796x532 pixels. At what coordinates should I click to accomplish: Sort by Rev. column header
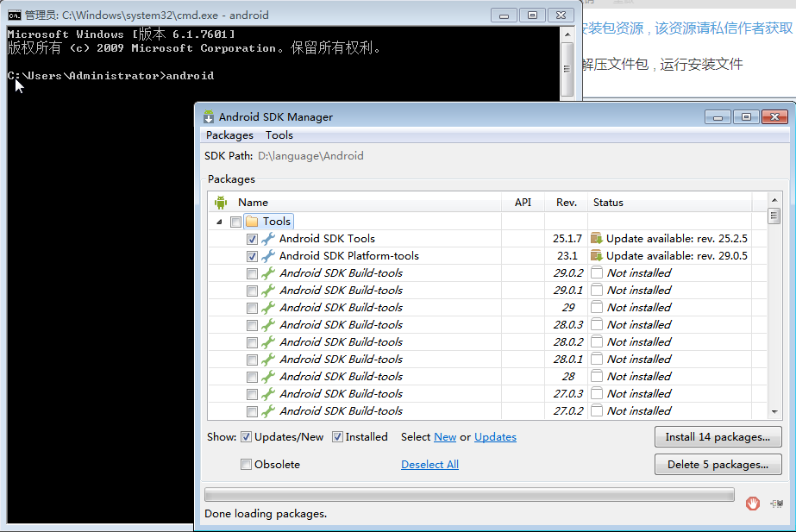(x=566, y=203)
